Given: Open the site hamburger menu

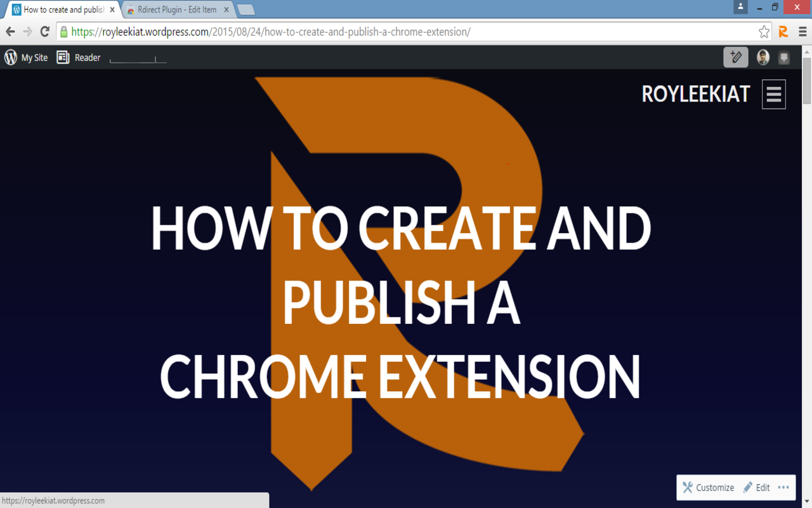Looking at the screenshot, I should [x=774, y=94].
